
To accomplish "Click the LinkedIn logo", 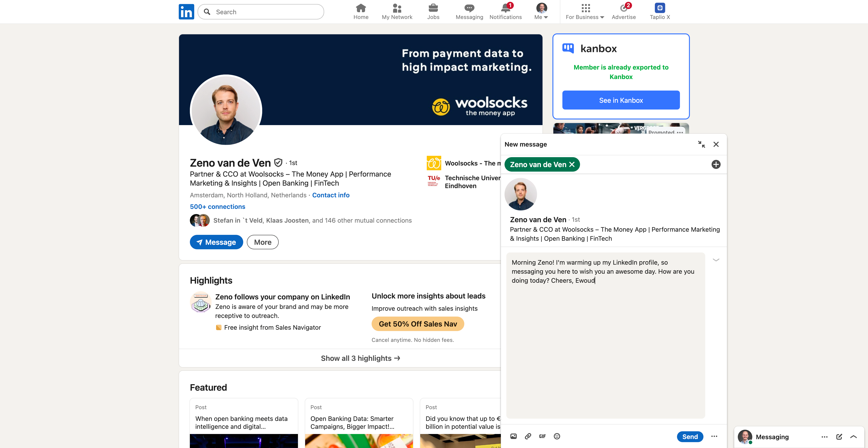I will [186, 12].
